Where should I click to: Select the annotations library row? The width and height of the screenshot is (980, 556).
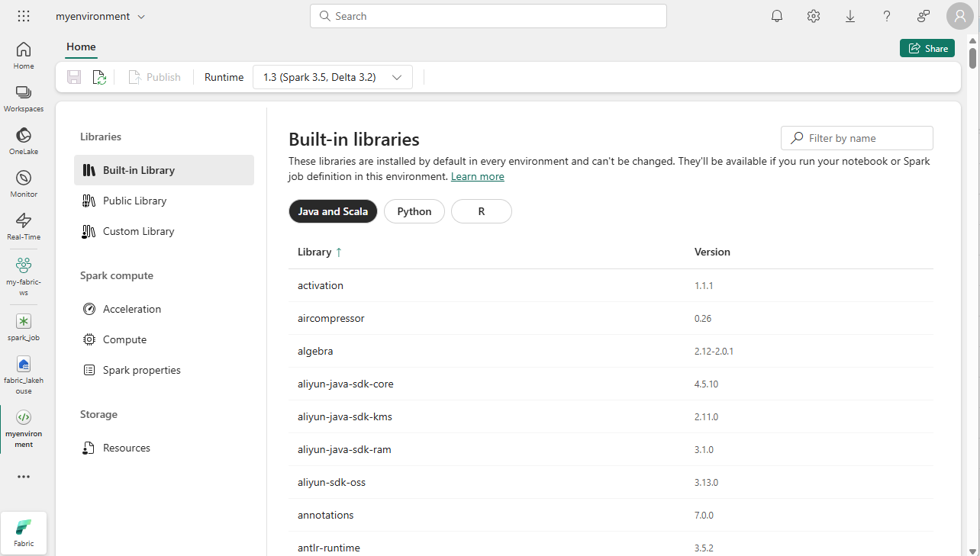(x=611, y=515)
